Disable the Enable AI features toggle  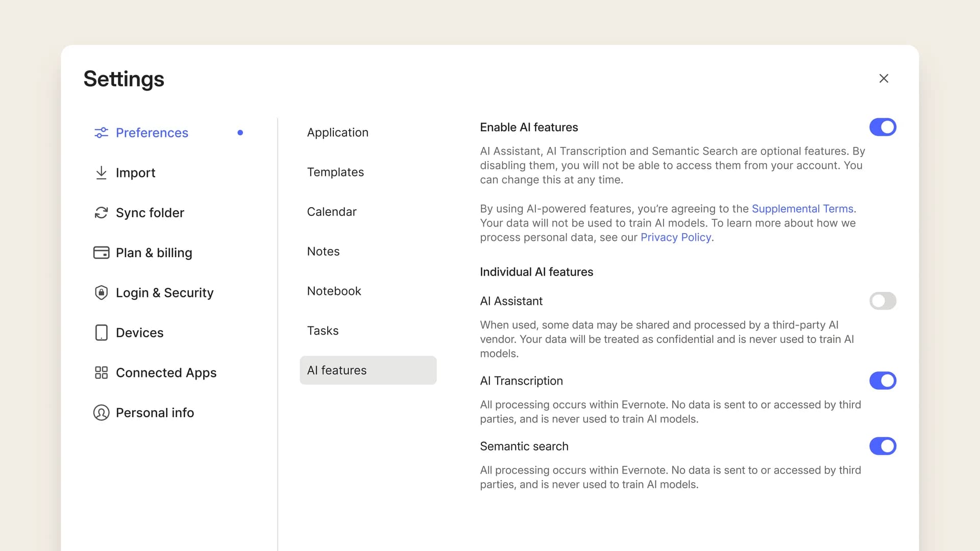[x=883, y=127]
